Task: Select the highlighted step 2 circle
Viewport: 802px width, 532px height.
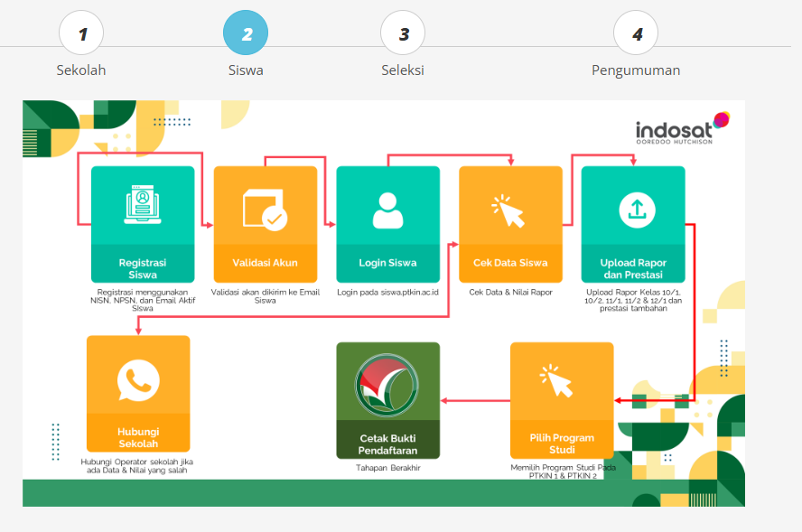Action: pos(246,34)
